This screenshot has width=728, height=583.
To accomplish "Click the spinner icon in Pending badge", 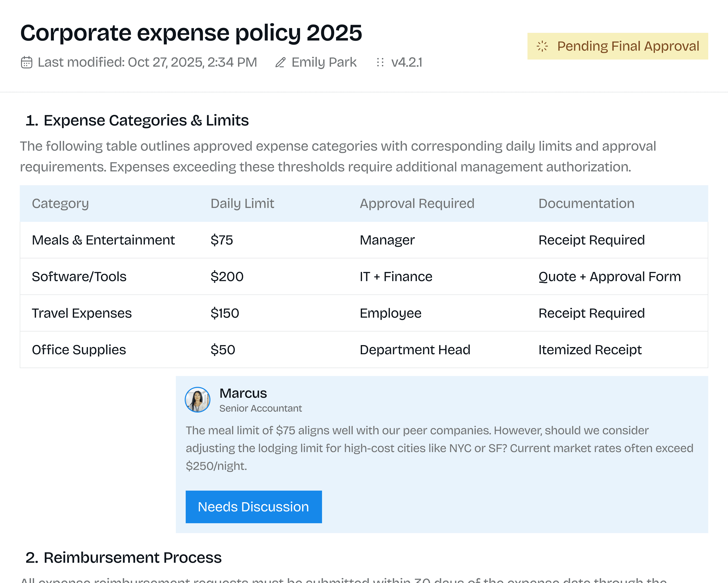I will 542,46.
